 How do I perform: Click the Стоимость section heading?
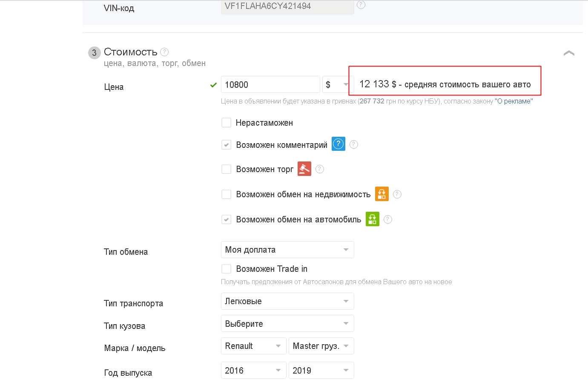tap(131, 52)
